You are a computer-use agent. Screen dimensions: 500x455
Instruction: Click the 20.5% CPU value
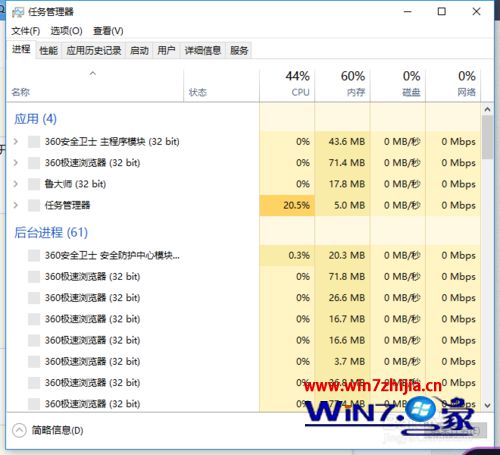point(296,205)
